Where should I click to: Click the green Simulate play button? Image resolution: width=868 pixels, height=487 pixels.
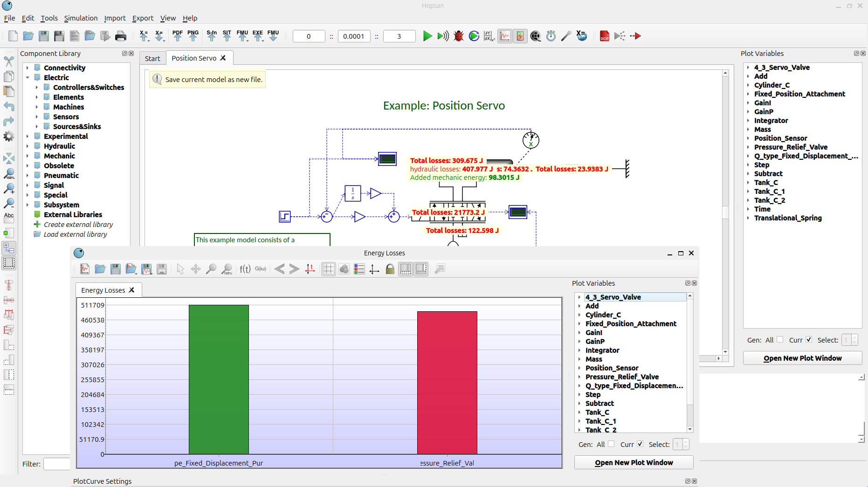point(427,36)
